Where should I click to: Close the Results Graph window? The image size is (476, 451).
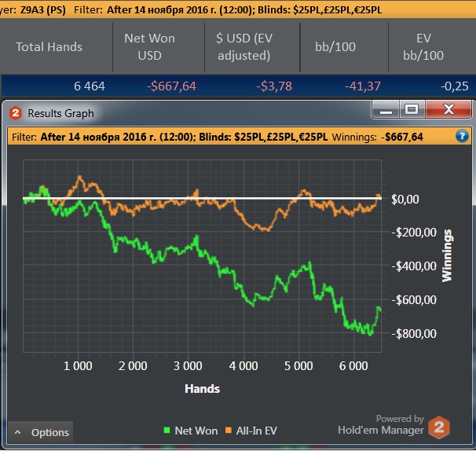point(449,109)
